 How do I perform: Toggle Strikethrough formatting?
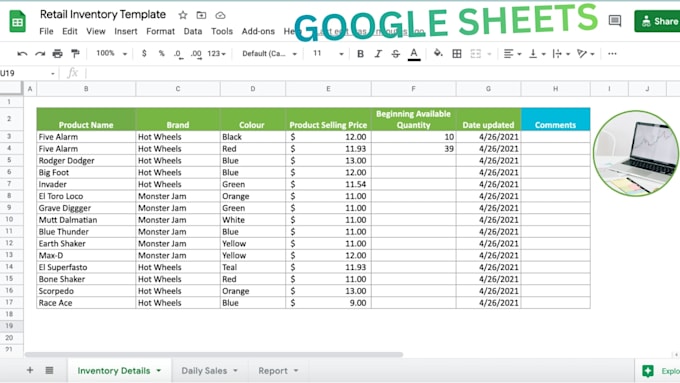pos(396,54)
